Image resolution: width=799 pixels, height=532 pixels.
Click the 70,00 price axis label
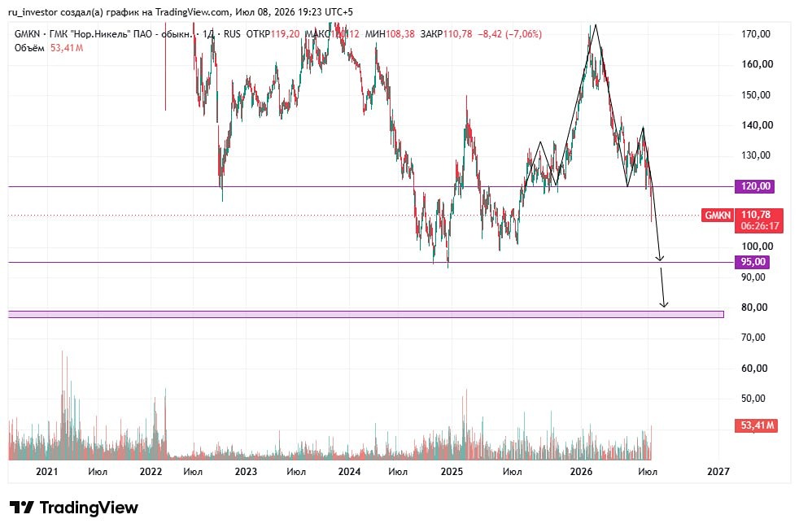pyautogui.click(x=753, y=338)
